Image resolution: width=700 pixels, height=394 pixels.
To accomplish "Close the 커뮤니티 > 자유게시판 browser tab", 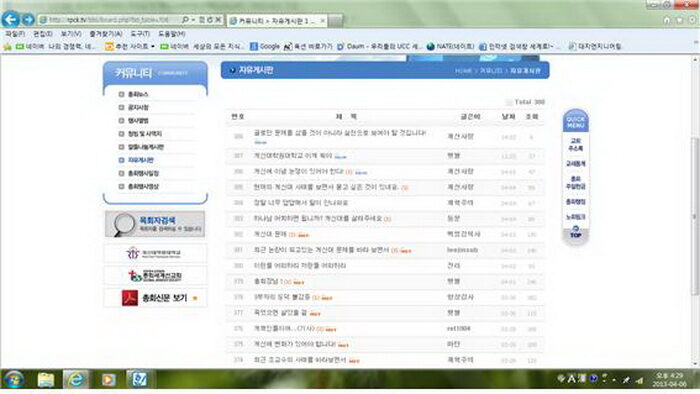I will tap(322, 21).
